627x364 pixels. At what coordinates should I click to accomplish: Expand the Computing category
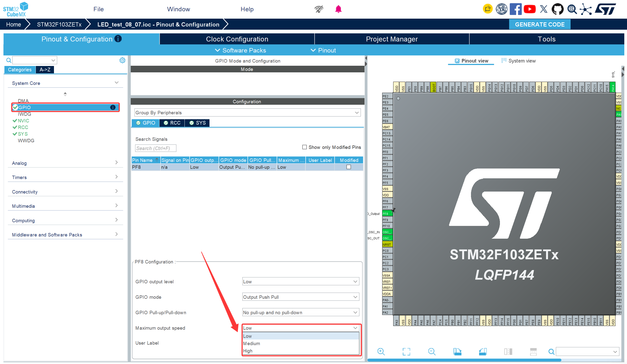116,220
